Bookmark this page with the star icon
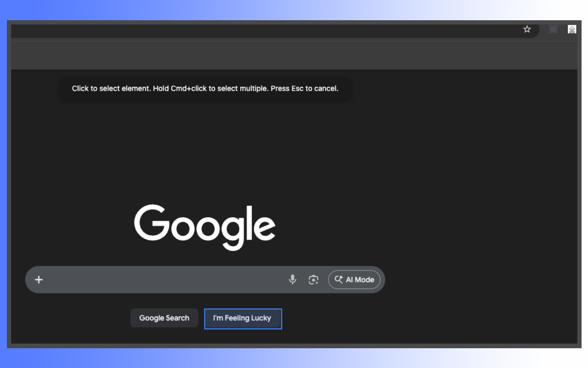This screenshot has width=588, height=368. click(527, 29)
